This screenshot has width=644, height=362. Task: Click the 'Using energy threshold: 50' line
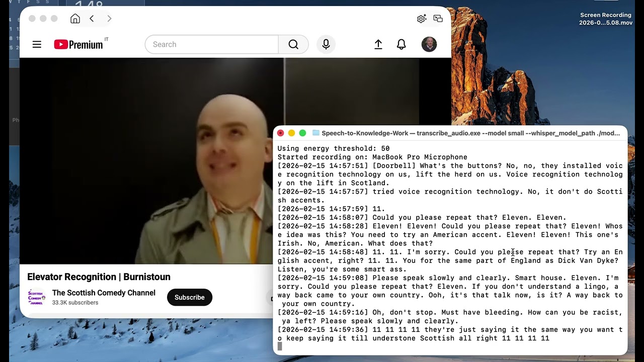click(334, 148)
